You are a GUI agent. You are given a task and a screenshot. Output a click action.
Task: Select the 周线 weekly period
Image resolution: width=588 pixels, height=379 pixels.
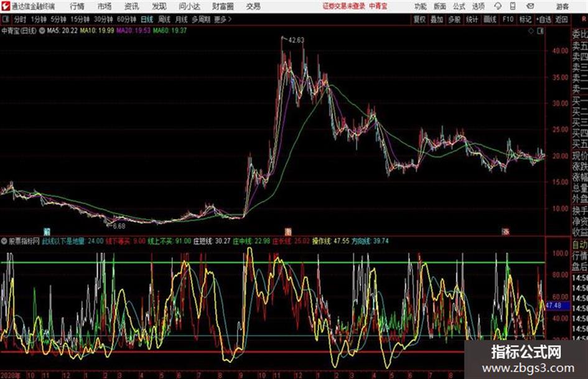pos(164,19)
